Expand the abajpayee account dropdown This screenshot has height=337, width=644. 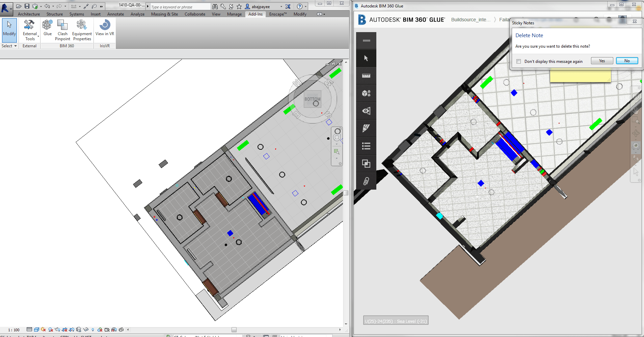pos(280,6)
